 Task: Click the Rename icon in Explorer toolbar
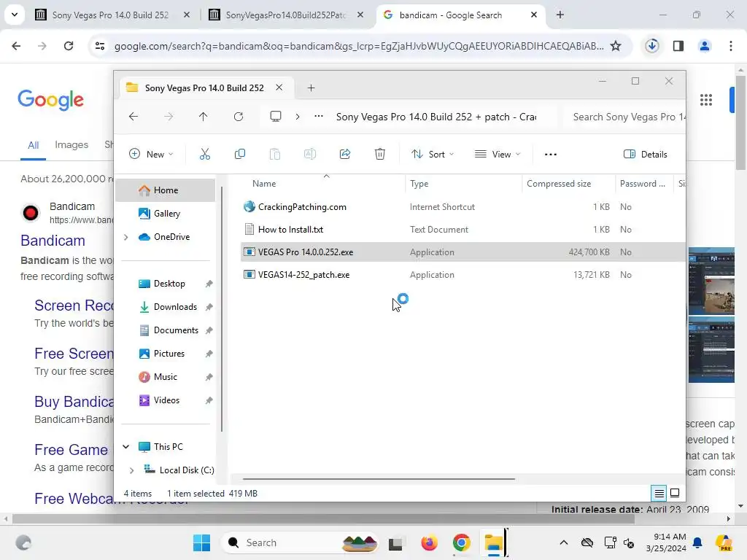click(x=309, y=155)
